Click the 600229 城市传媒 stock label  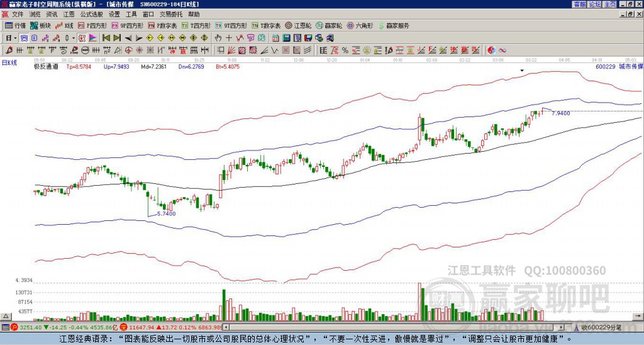(x=619, y=66)
